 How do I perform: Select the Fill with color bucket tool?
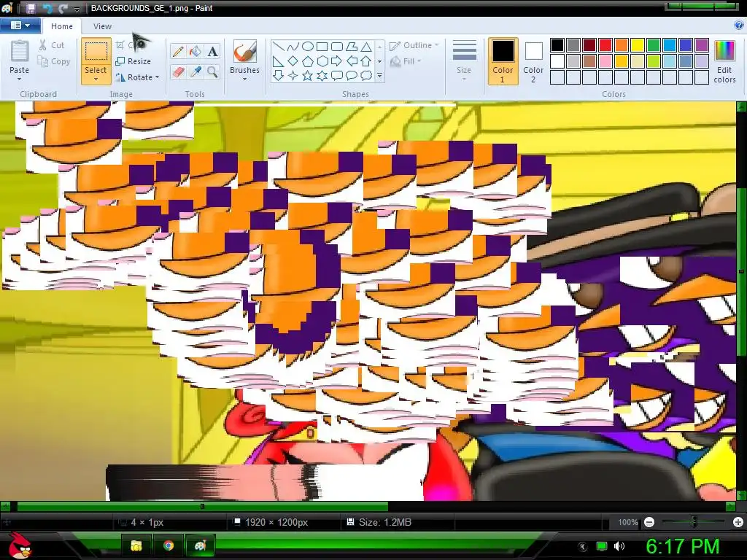(x=196, y=51)
